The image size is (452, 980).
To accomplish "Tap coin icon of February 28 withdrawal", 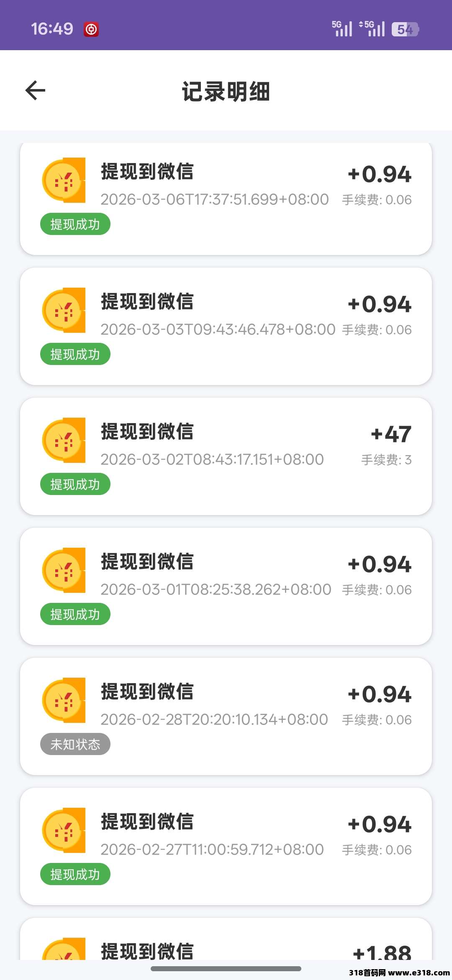I will 64,700.
